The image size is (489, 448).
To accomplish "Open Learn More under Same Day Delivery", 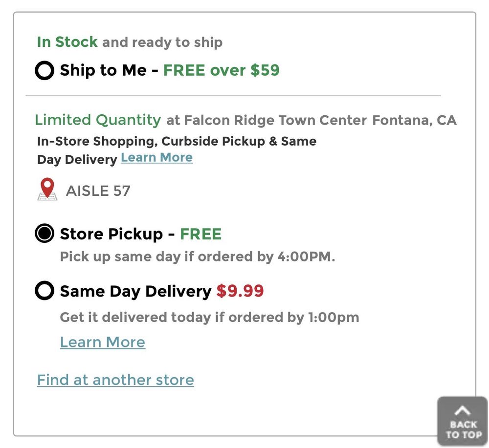I will [x=102, y=342].
